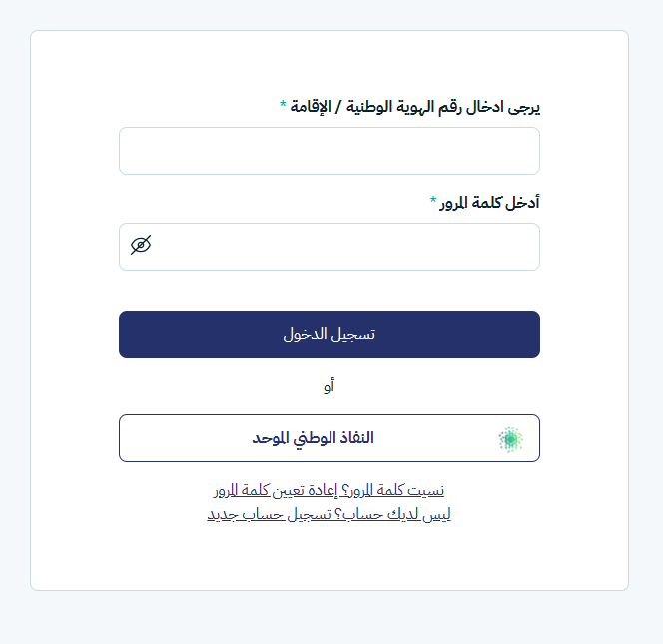Click the ليس لديك حساب؟ link text

pos(398,515)
